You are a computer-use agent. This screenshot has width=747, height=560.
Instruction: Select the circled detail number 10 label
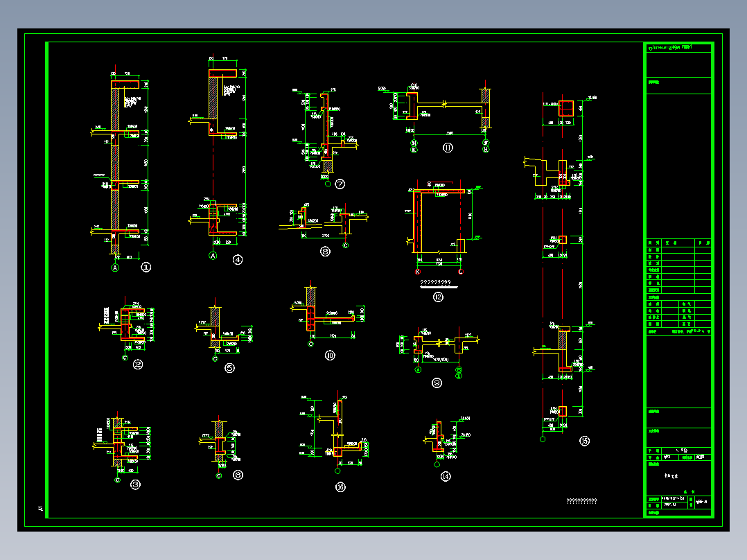(x=330, y=355)
